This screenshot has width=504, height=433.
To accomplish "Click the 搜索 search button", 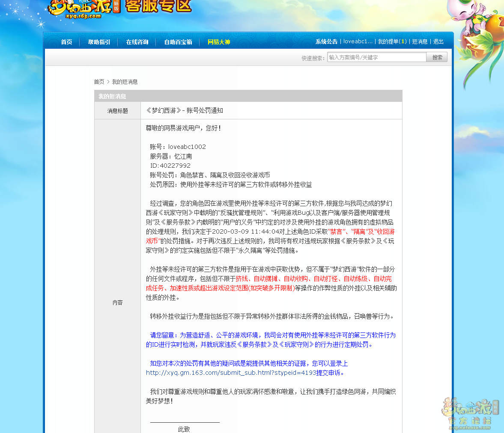I will click(x=437, y=57).
